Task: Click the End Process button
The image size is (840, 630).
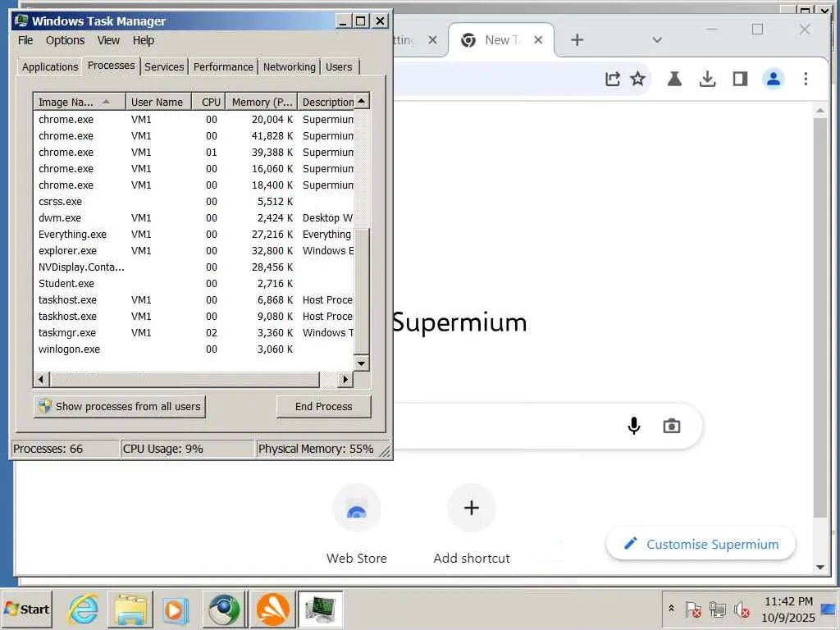Action: click(323, 407)
